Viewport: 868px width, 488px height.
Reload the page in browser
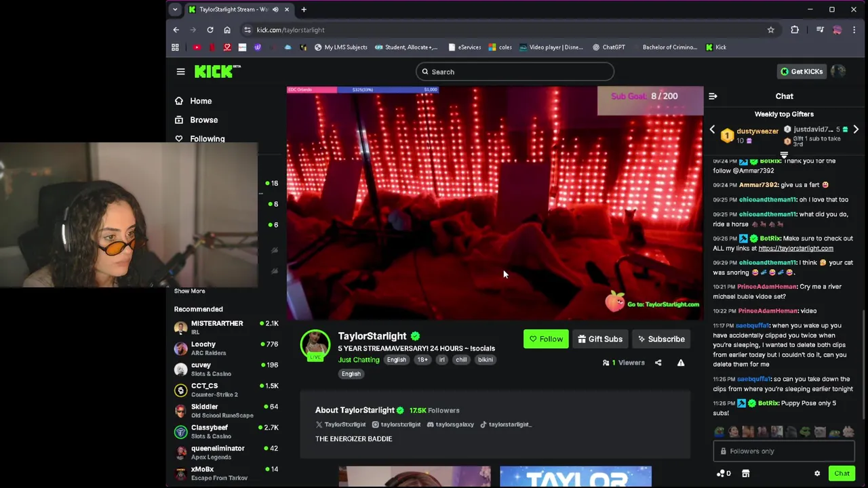pos(210,30)
